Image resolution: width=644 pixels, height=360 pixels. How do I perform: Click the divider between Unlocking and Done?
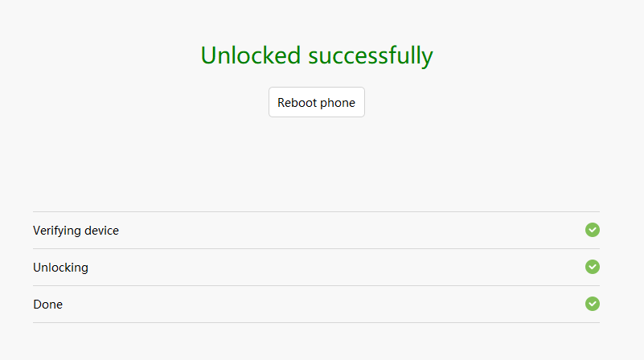click(x=316, y=286)
